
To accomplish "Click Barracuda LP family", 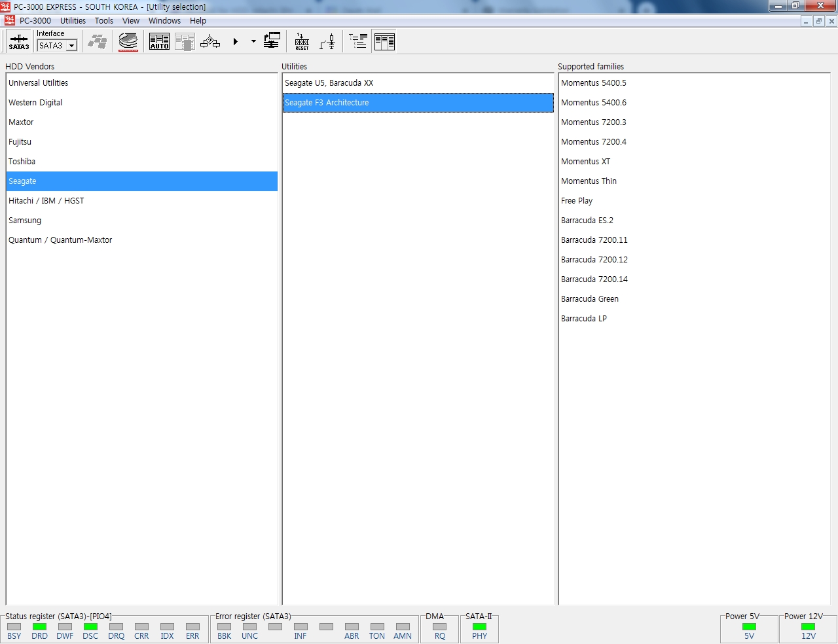I will [695, 319].
